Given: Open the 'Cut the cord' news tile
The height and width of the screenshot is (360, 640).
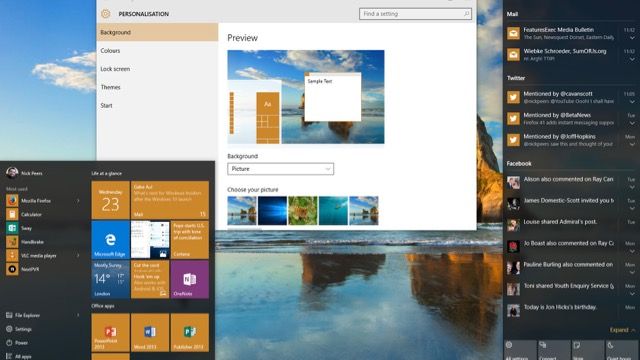Looking at the screenshot, I should [150, 280].
